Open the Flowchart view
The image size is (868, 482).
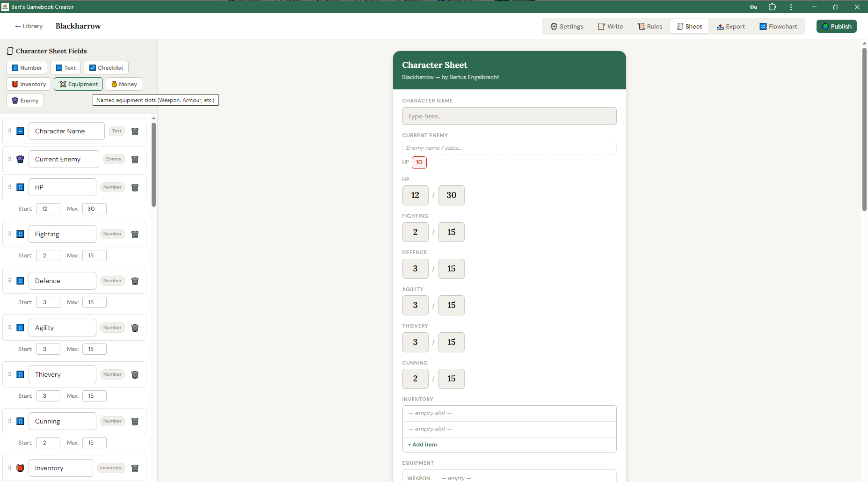coord(778,26)
